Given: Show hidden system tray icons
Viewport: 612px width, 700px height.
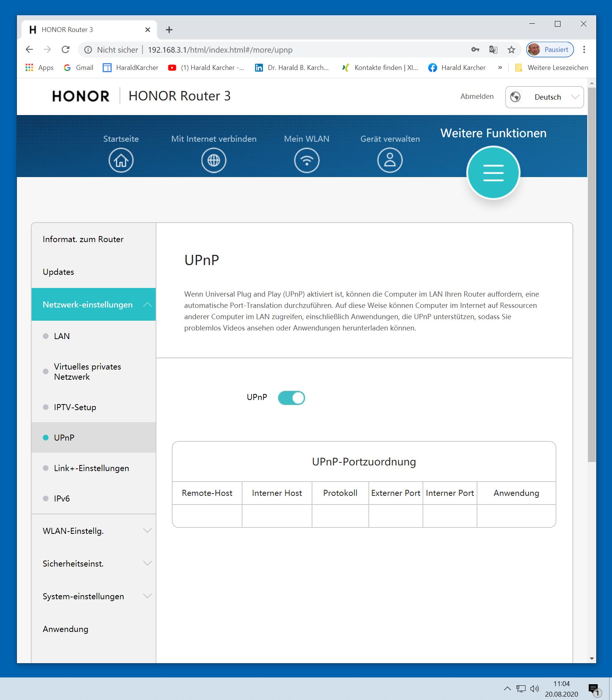Looking at the screenshot, I should [x=507, y=689].
